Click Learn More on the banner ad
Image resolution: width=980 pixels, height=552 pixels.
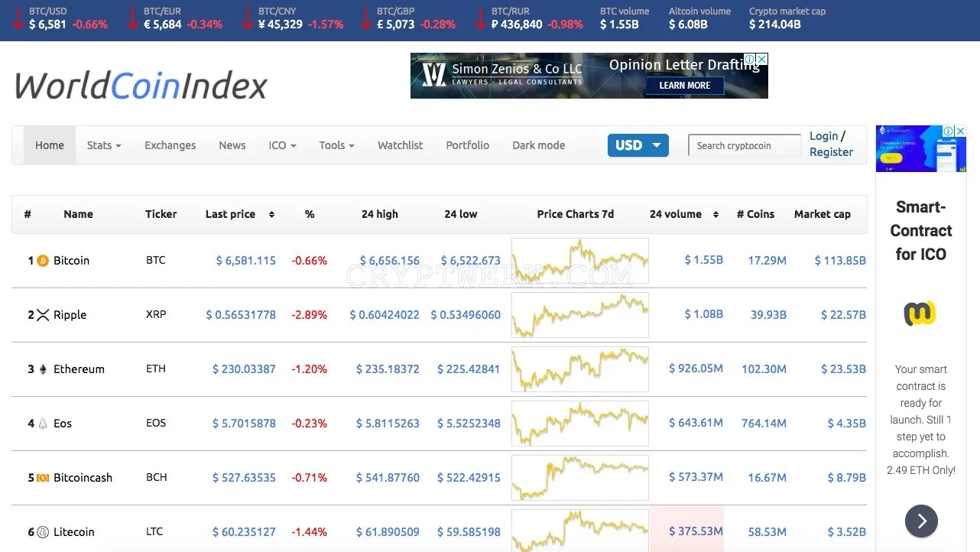point(685,86)
